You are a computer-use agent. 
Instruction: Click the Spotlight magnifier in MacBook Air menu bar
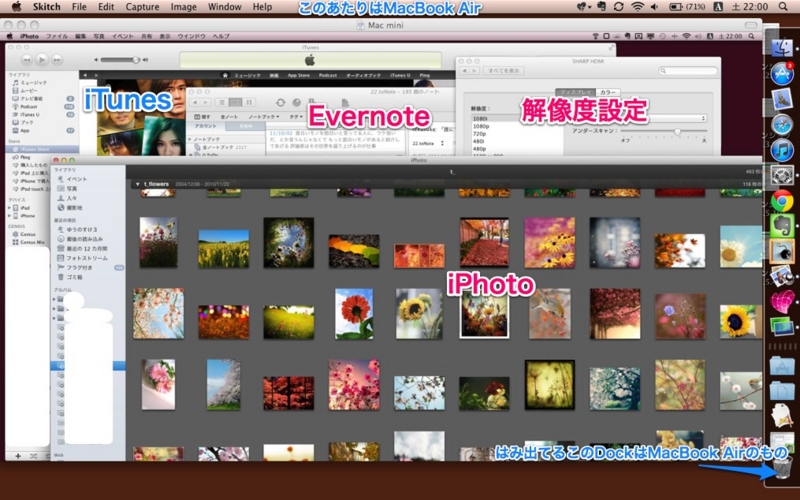click(783, 7)
